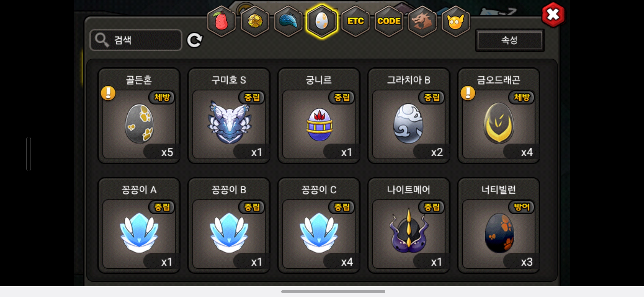This screenshot has width=644, height=297.
Task: Choose the 구미호 S egg card
Action: [x=229, y=116]
